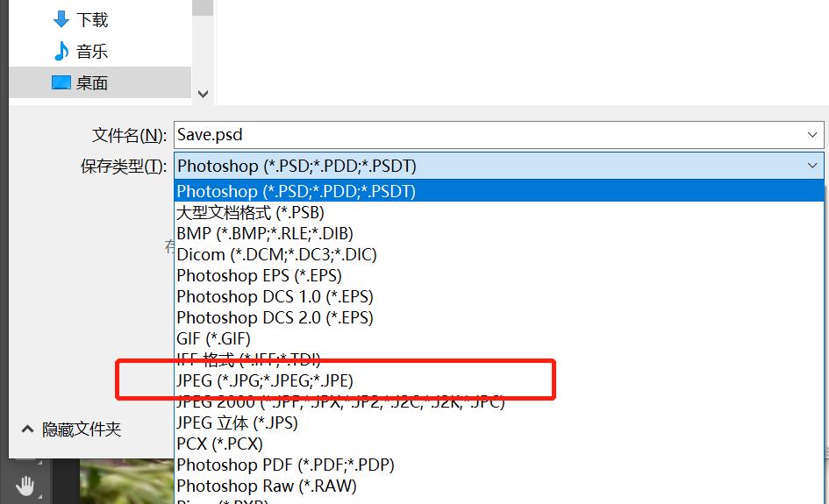Collapse folders with 隐藏文件夹
Image resolution: width=829 pixels, height=504 pixels.
[x=71, y=429]
